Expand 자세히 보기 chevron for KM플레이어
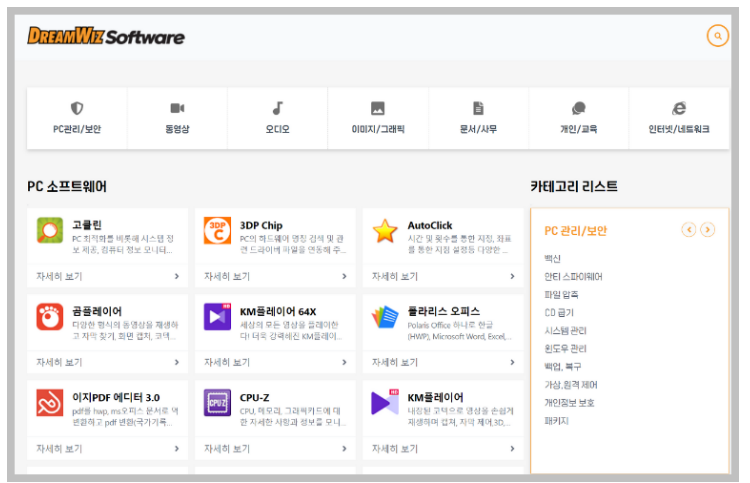Viewport: 750px width, 483px height. [512, 449]
